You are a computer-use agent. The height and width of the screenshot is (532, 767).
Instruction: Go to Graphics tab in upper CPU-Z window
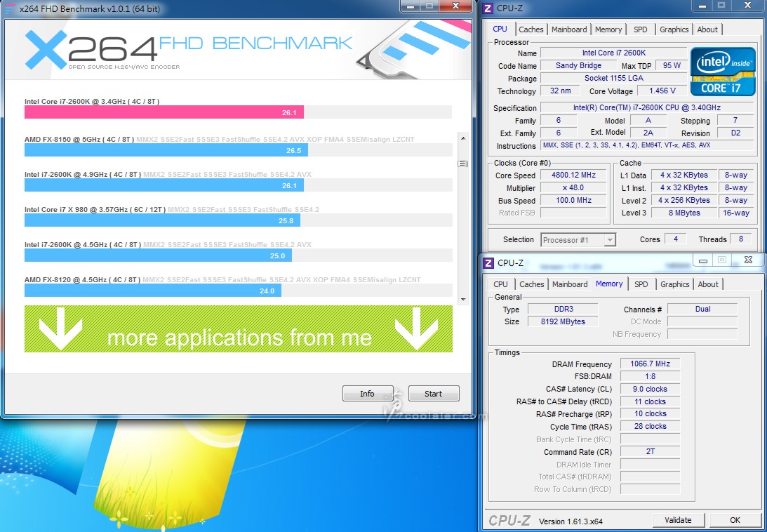pyautogui.click(x=674, y=29)
